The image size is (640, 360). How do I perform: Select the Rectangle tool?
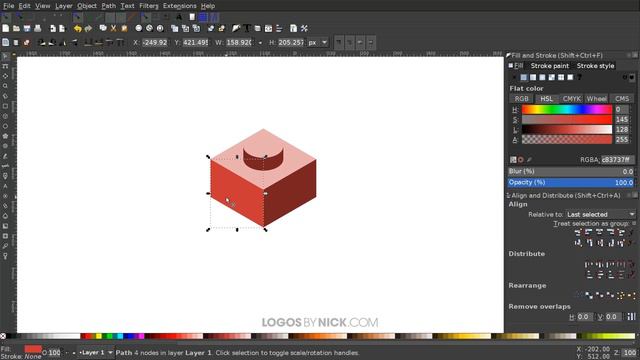pyautogui.click(x=5, y=106)
